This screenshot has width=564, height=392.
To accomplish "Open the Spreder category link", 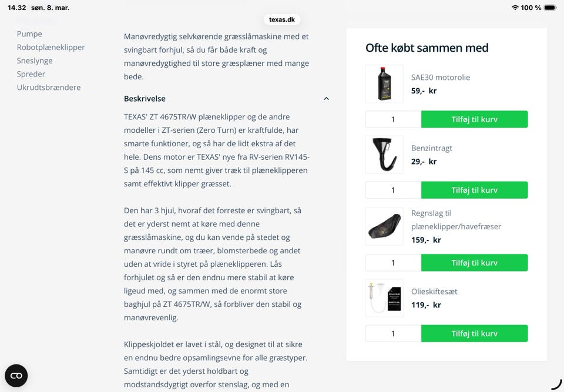I will click(x=31, y=74).
